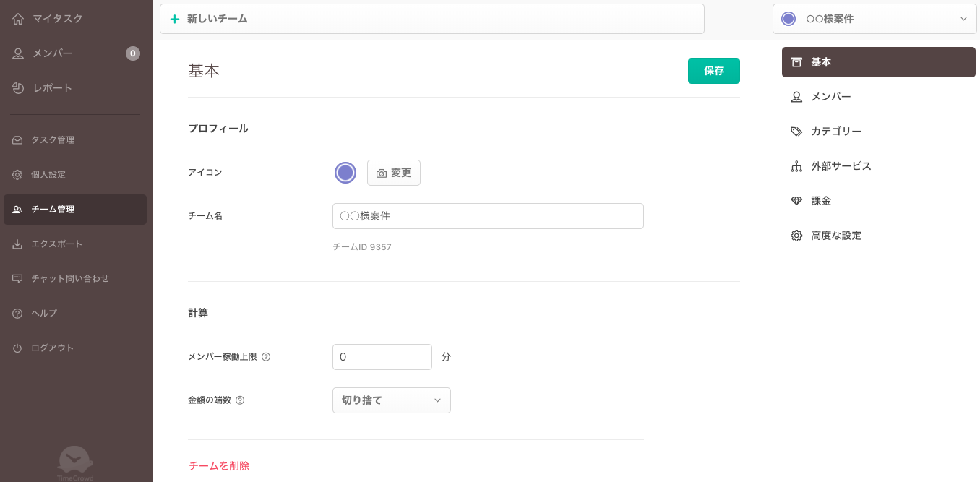Click the 基本 box icon in right panel

796,62
